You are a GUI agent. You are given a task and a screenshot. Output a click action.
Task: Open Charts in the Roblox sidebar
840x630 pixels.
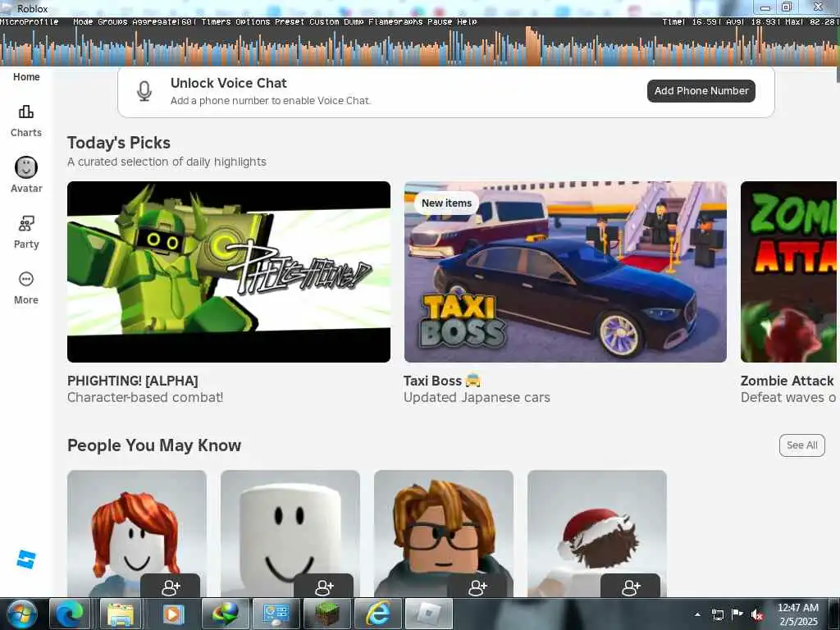pos(25,121)
